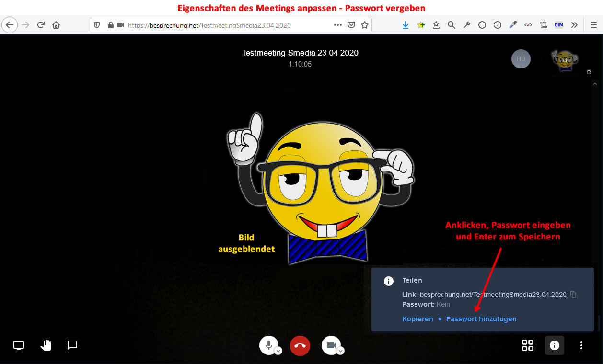Reload the page
This screenshot has height=364, width=603.
click(x=41, y=25)
